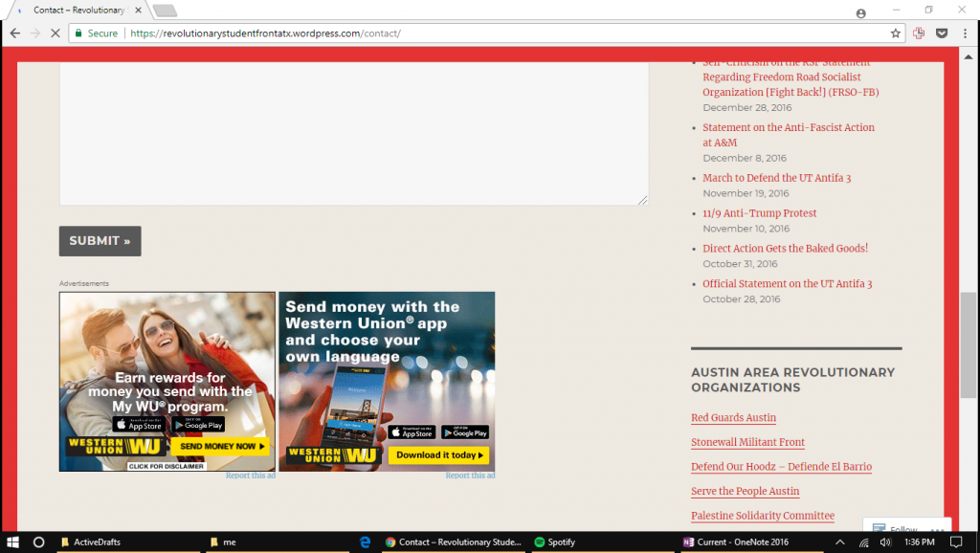The image size is (980, 553).
Task: Bookmark this page with the star icon
Action: coord(896,33)
